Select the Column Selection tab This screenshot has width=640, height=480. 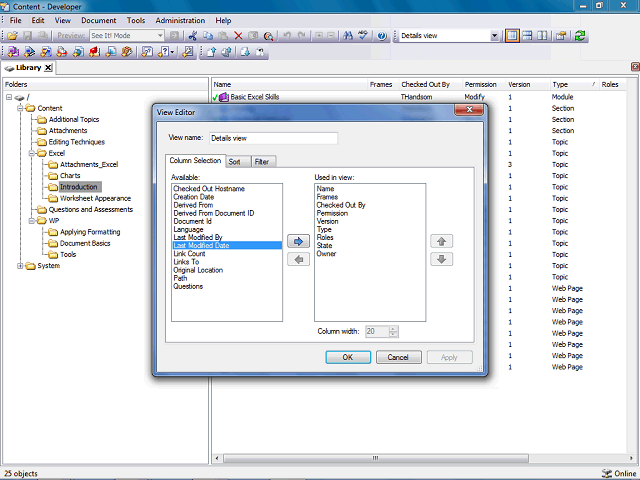click(x=195, y=160)
